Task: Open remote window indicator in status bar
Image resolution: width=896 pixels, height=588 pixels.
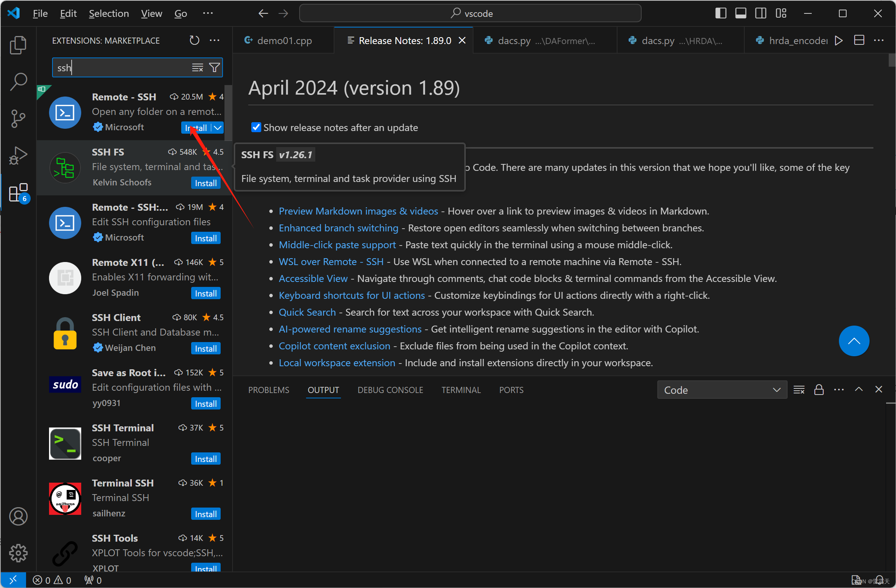Action: point(13,580)
